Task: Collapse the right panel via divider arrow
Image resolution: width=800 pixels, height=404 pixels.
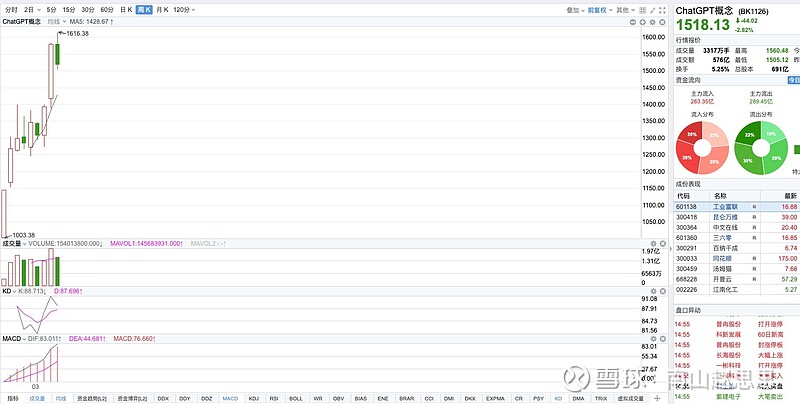Action: point(670,248)
